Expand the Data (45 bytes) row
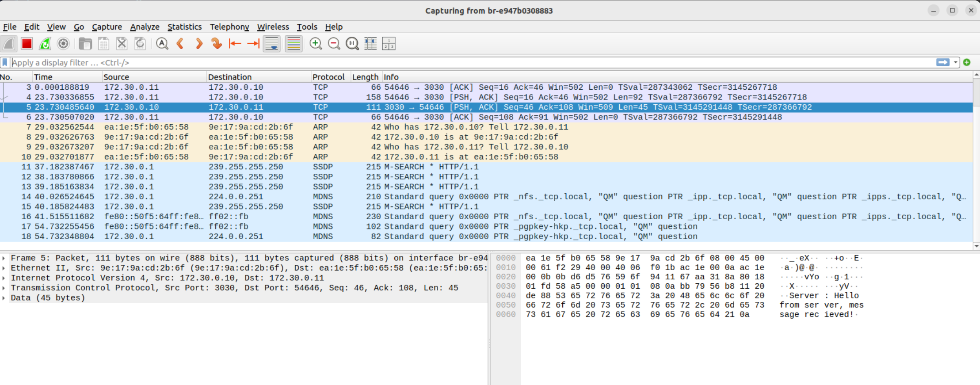Viewport: 980px width, 385px height. pos(4,298)
